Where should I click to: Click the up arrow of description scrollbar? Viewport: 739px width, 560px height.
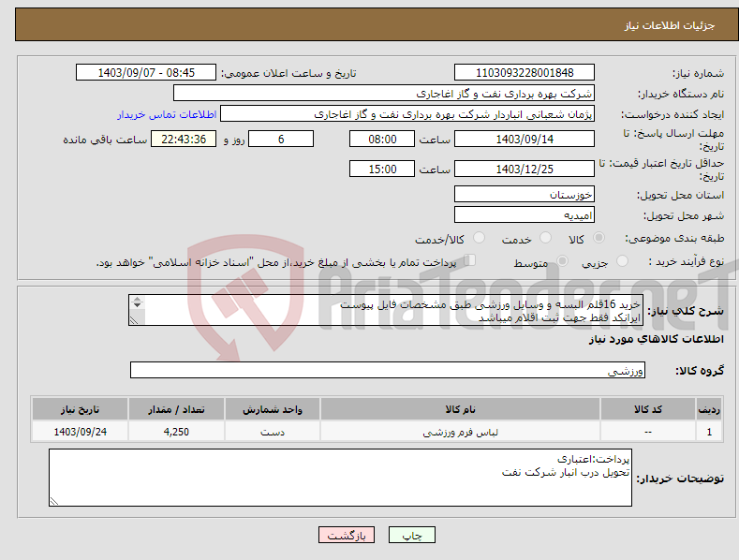tap(137, 299)
